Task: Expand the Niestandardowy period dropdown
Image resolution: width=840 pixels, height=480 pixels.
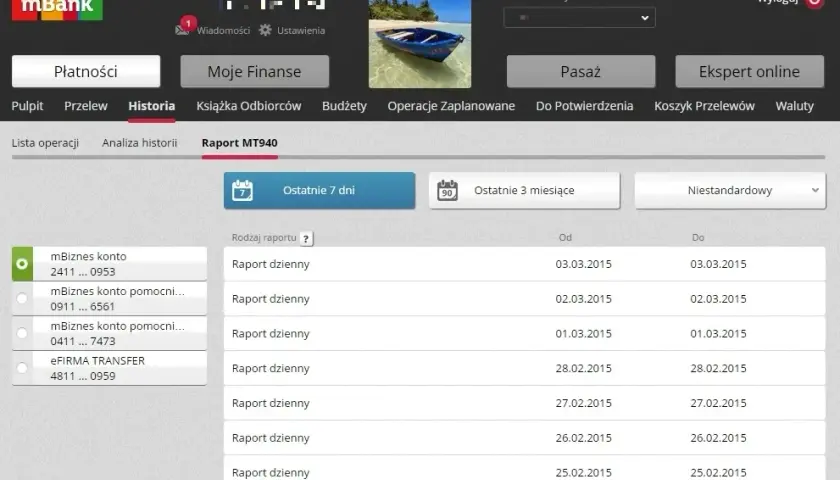Action: pos(730,190)
